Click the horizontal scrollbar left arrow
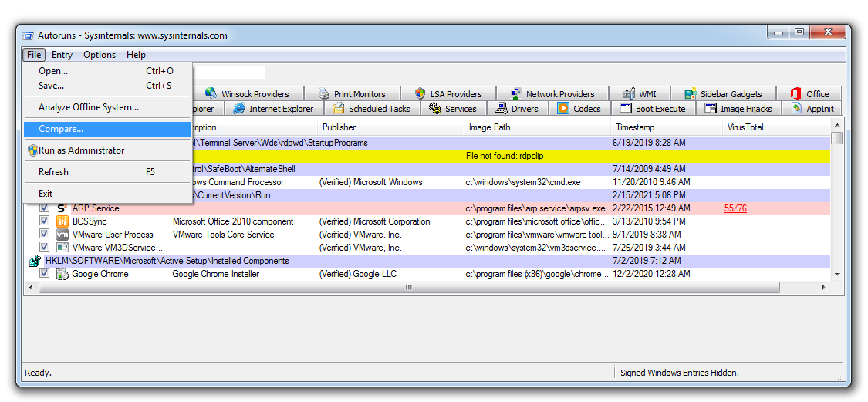Viewport: 868px width, 402px height. click(30, 287)
